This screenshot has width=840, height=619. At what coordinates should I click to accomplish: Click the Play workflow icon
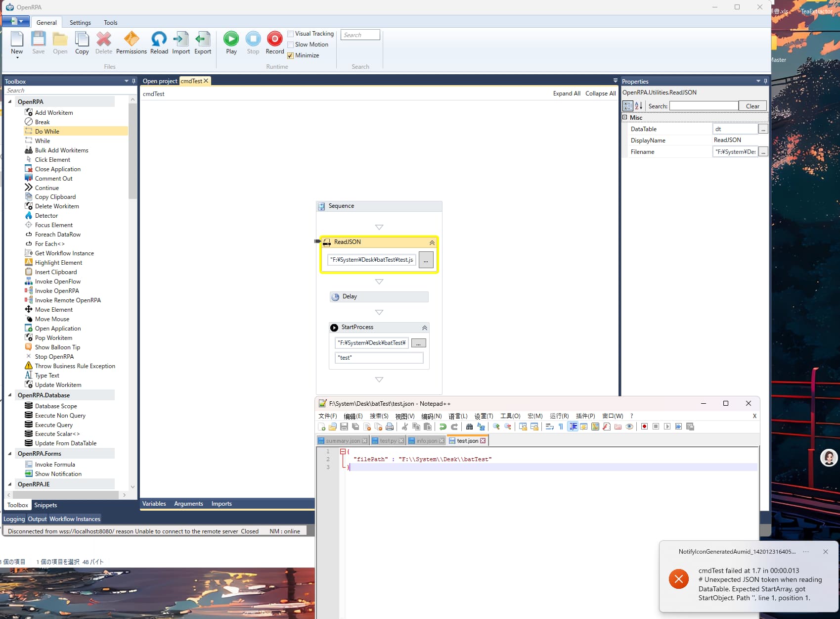(231, 39)
